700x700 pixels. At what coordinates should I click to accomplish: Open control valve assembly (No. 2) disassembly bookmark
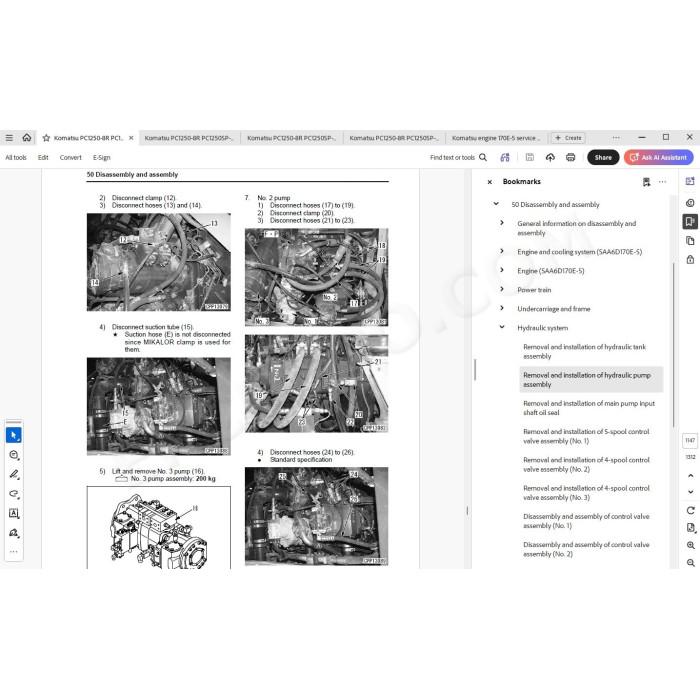click(x=586, y=549)
